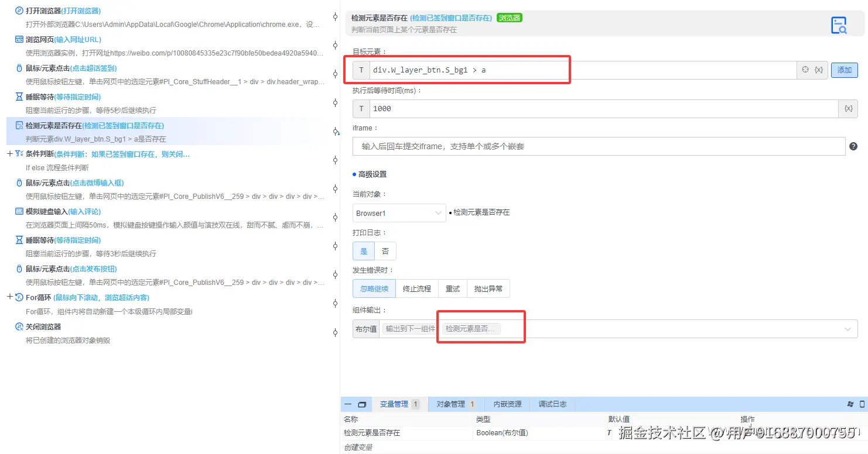This screenshot has height=454, width=868.
Task: Click the green 浏览器 tag in header
Action: coord(509,18)
